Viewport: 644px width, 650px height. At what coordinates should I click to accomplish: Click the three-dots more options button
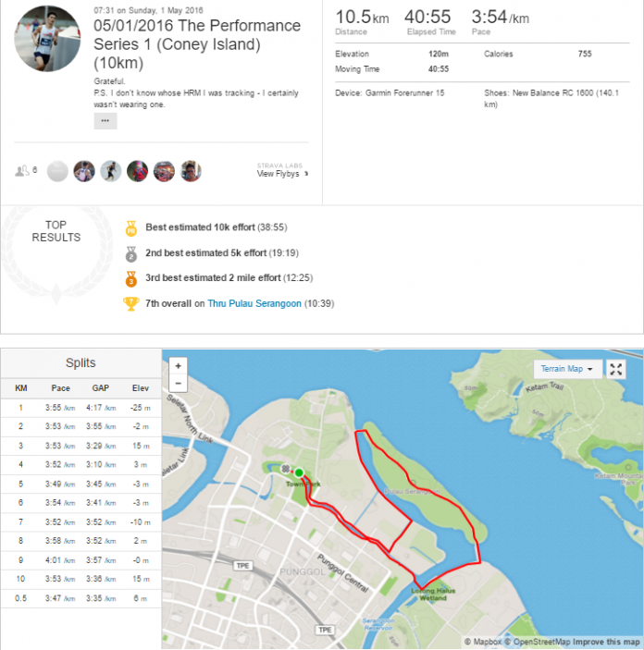click(x=105, y=121)
